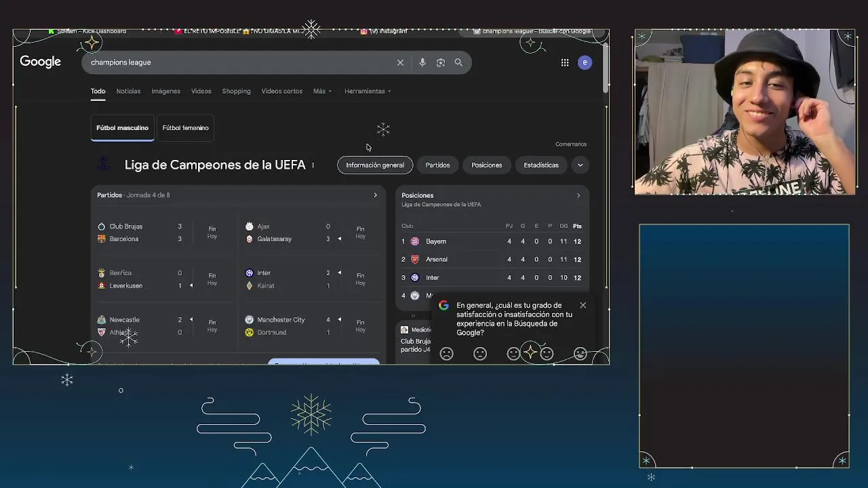The width and height of the screenshot is (868, 488).
Task: Choose the second dissatisfied face in survey
Action: coord(480,354)
